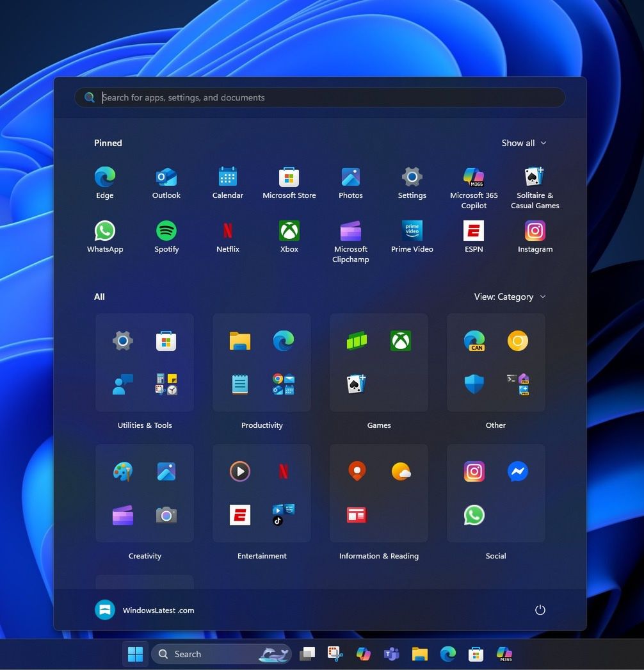Open Solitaire & Casual Games
The width and height of the screenshot is (644, 670).
pos(535,177)
